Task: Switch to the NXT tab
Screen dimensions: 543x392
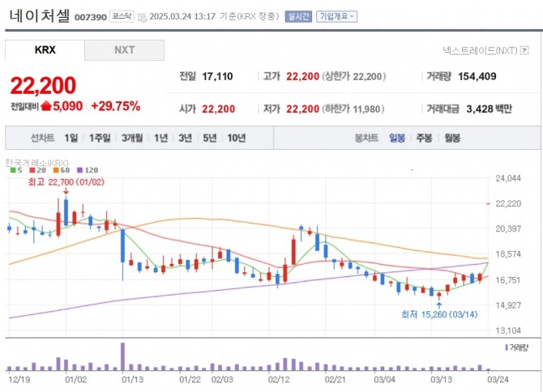Action: [124, 50]
